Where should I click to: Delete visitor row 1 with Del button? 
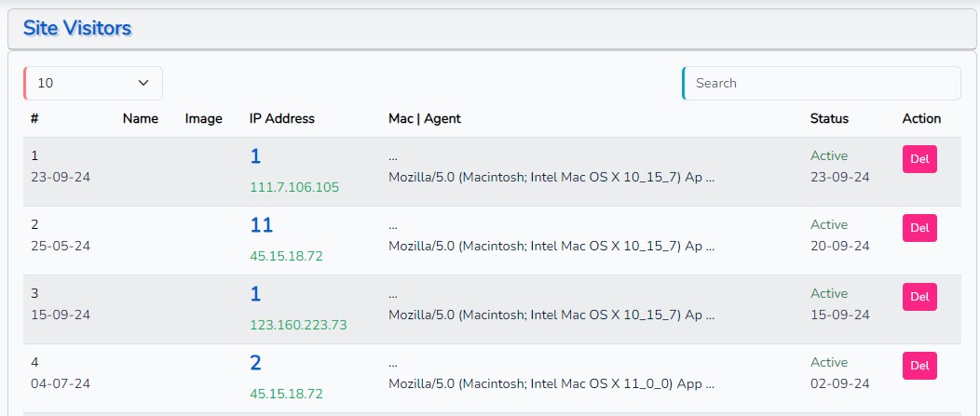tap(919, 159)
